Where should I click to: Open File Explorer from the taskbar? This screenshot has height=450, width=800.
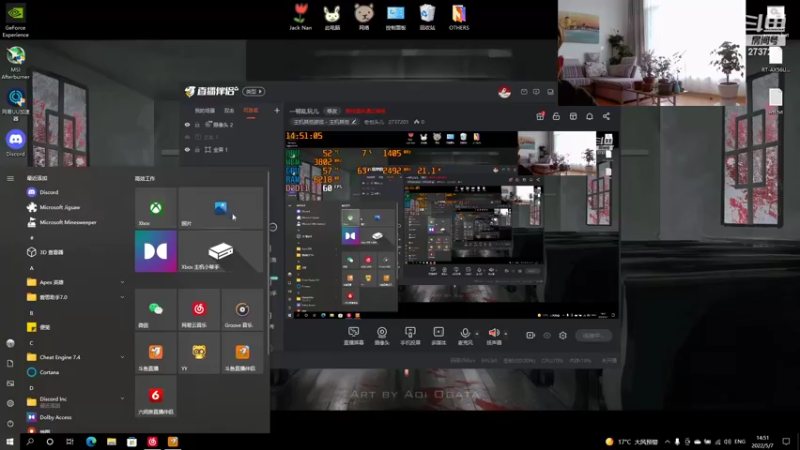(111, 441)
